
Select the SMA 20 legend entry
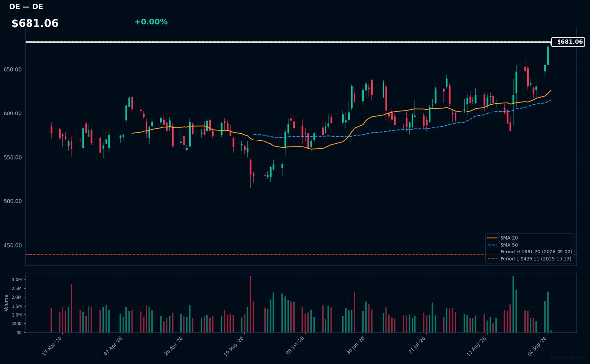tap(501, 238)
